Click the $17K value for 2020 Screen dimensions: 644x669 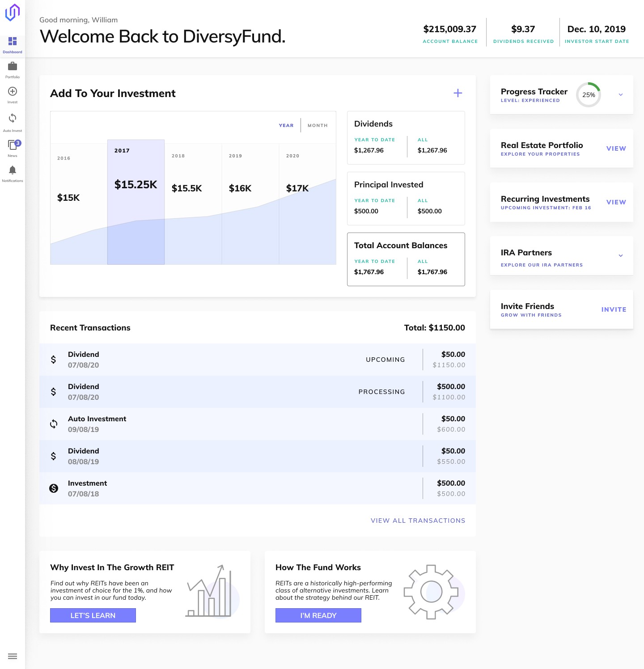(297, 188)
